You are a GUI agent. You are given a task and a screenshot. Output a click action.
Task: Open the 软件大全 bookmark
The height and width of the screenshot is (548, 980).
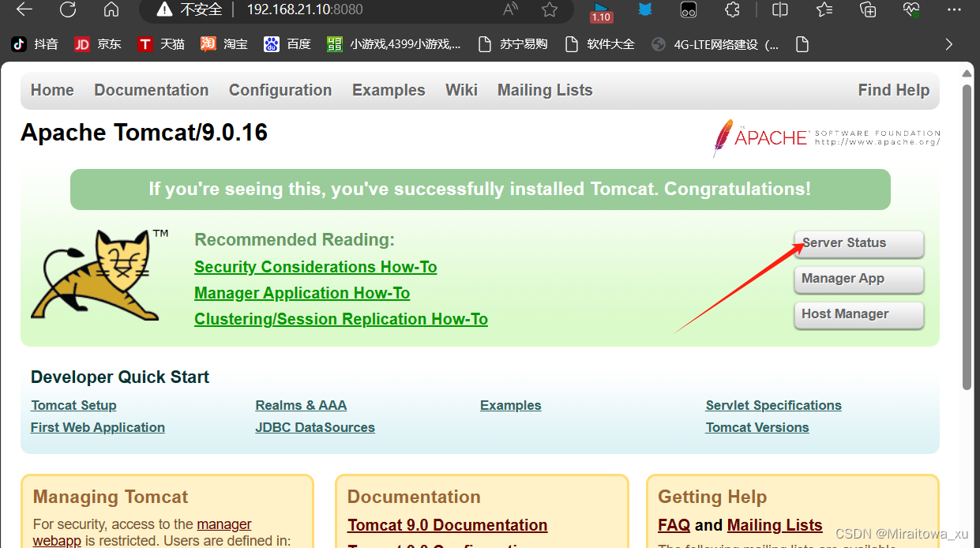click(600, 44)
